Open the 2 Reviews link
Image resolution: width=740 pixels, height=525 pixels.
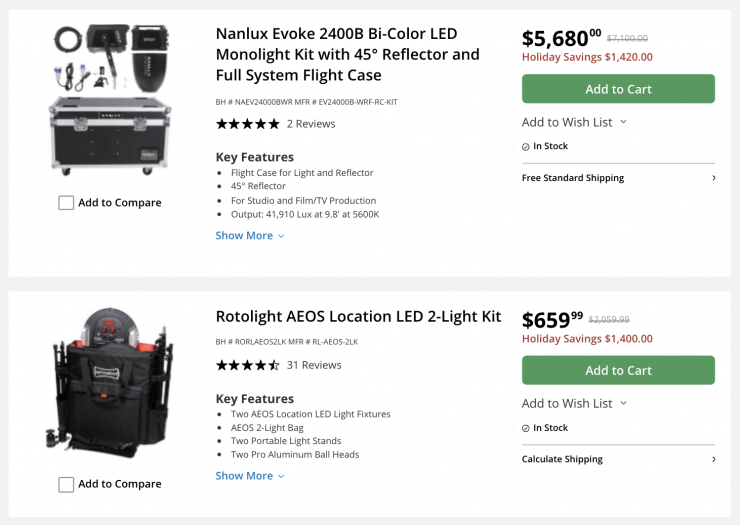point(311,124)
